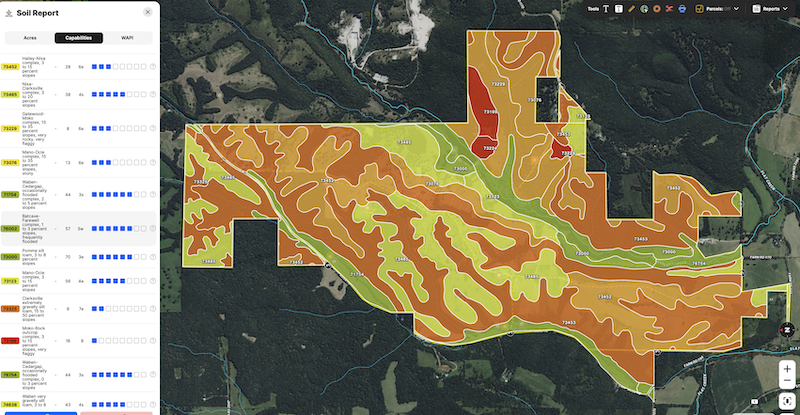Activate the red scissors cut tool
800x415 pixels.
pos(669,8)
